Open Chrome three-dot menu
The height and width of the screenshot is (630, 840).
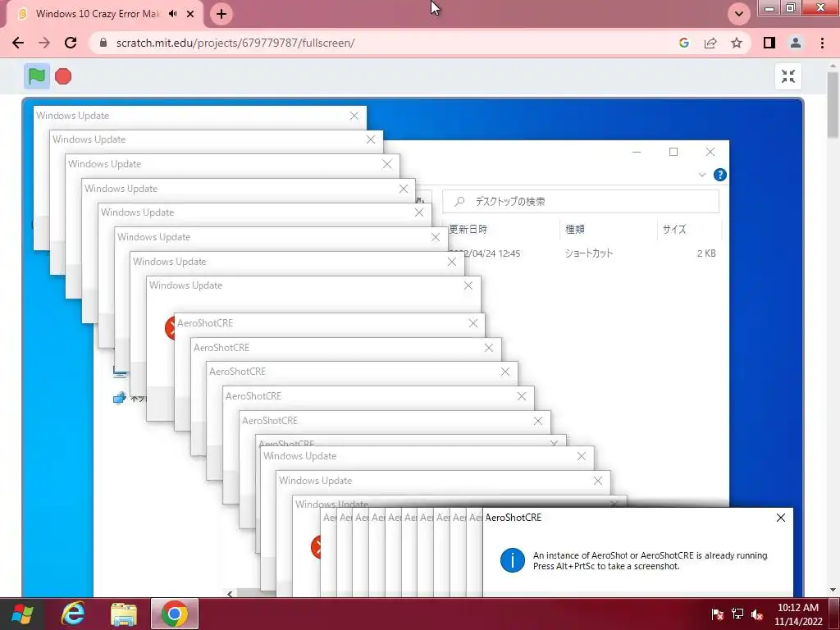tap(822, 43)
